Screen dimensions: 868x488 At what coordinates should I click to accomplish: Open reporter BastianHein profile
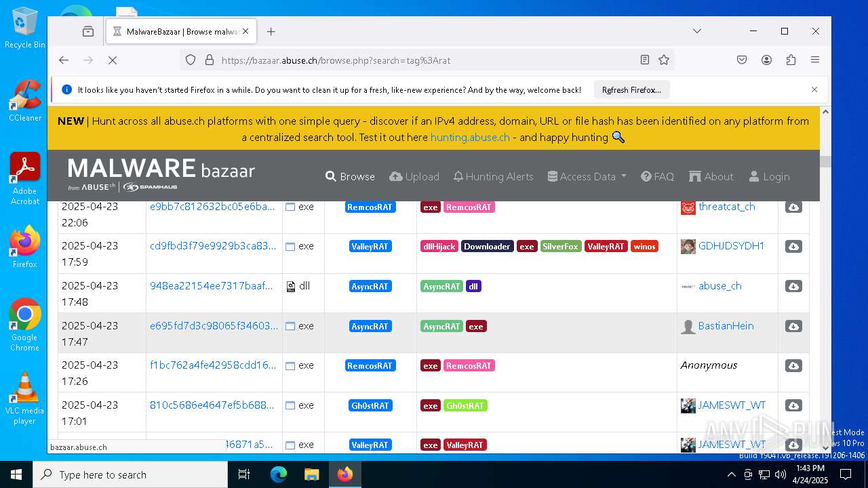click(726, 326)
